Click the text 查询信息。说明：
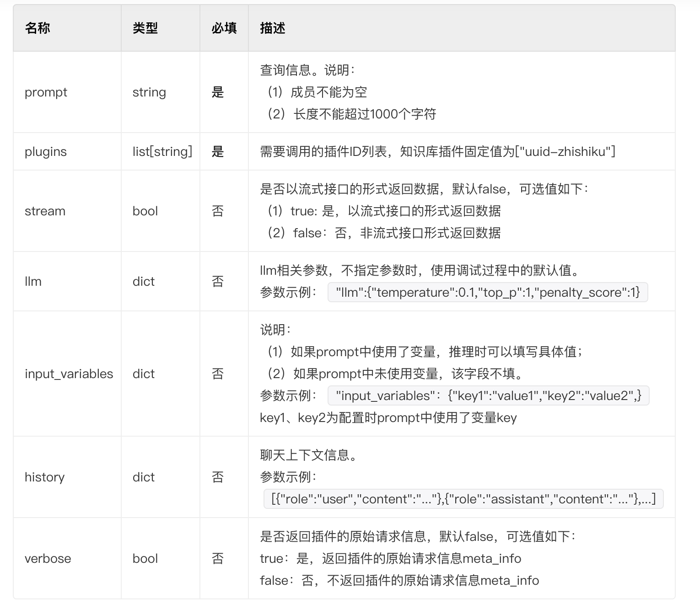 pos(307,70)
